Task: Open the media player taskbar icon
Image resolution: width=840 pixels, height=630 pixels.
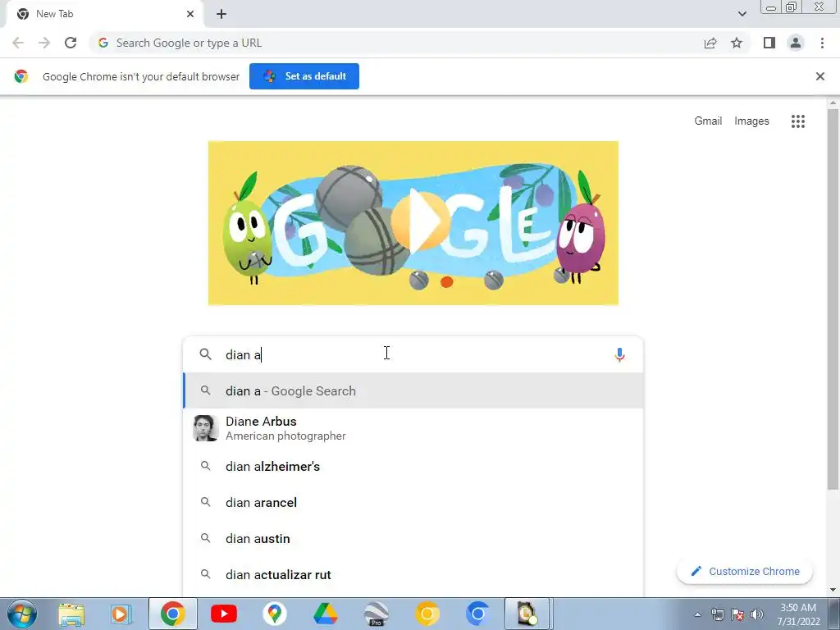Action: click(x=121, y=614)
